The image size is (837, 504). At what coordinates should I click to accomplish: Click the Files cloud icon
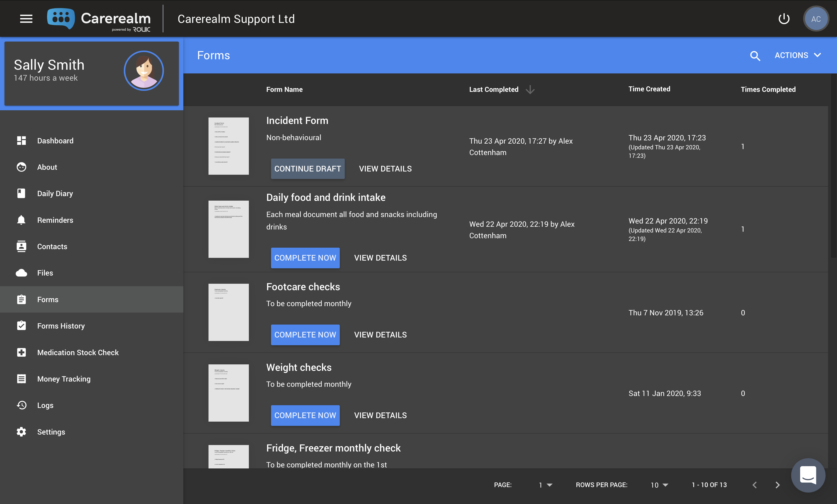click(x=21, y=273)
